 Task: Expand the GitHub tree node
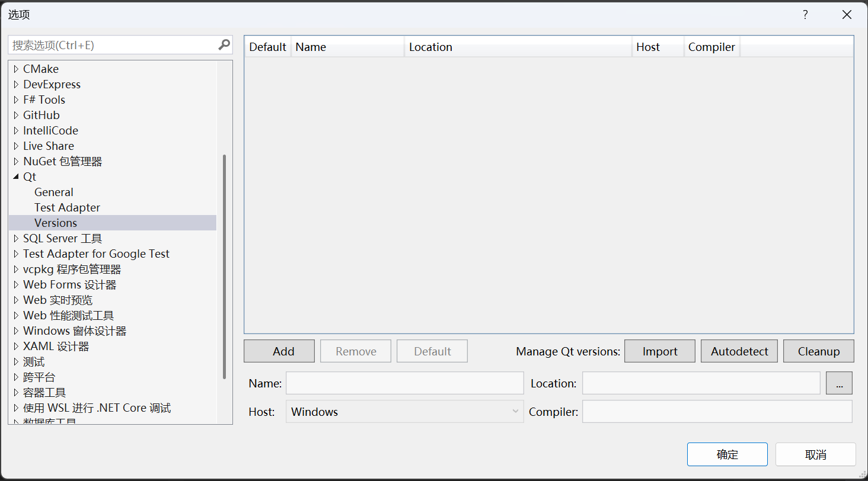15,115
